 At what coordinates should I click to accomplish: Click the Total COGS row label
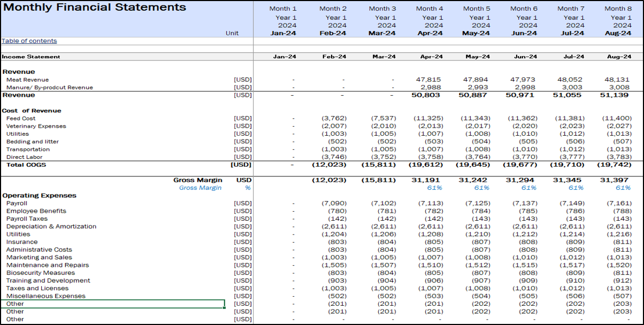click(26, 165)
